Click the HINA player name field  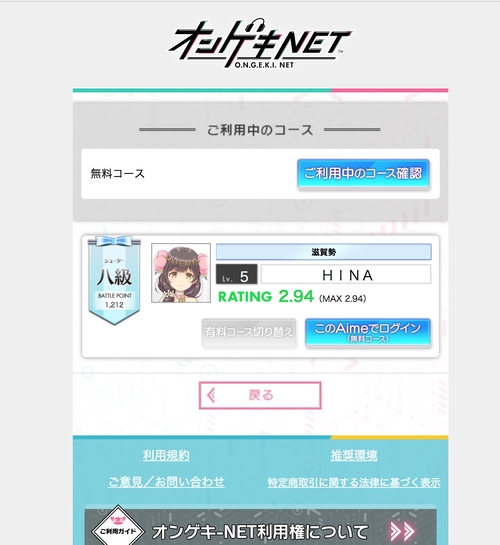tap(346, 275)
